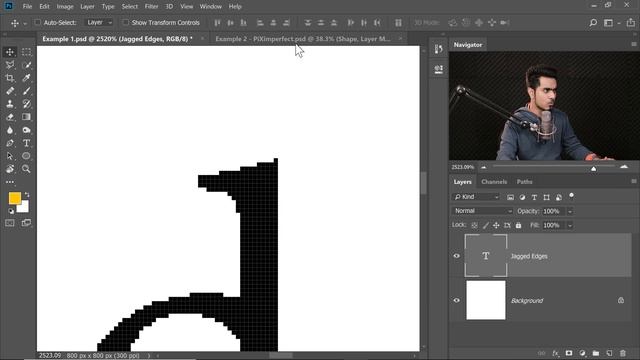This screenshot has width=640, height=360.
Task: Select the History Brush tool
Action: pos(26,104)
